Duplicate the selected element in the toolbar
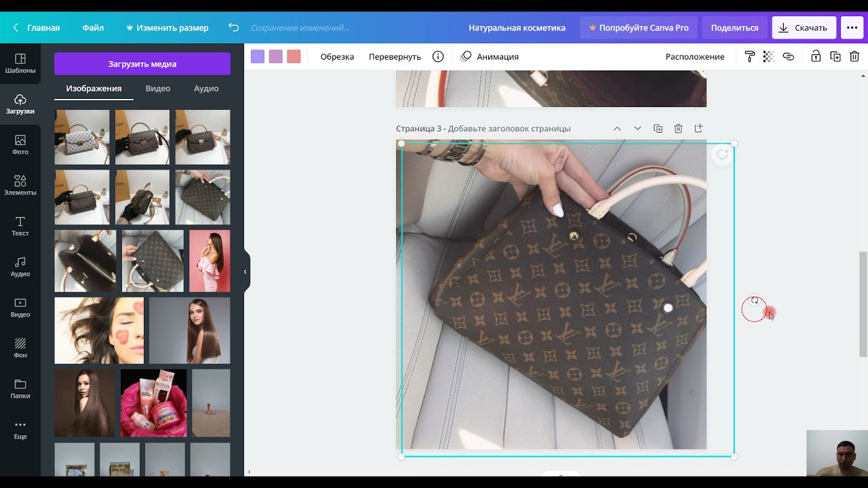Image resolution: width=868 pixels, height=488 pixels. 835,56
